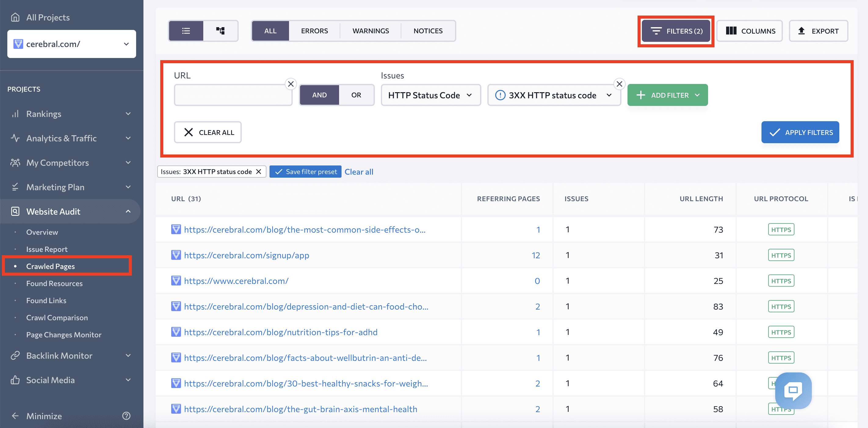Click the Analytics & Traffic pulse icon
The image size is (868, 428).
point(15,138)
